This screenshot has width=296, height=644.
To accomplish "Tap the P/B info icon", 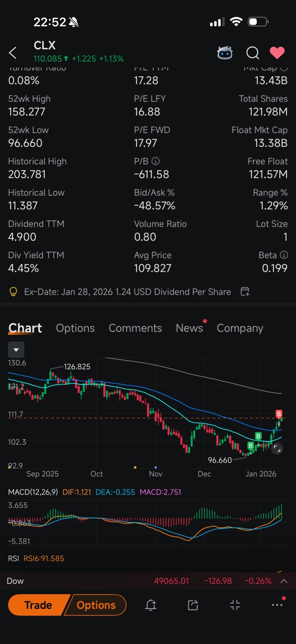I will 155,161.
